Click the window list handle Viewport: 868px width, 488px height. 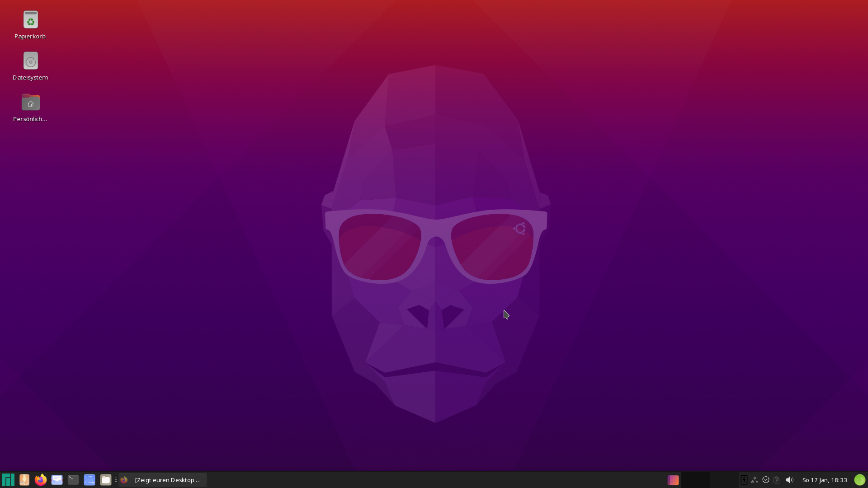click(116, 480)
